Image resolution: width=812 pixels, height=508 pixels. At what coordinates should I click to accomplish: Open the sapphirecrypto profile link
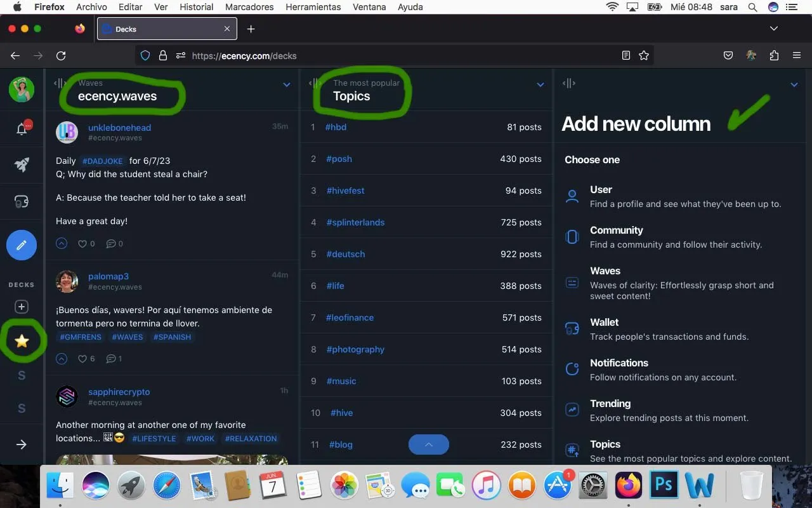point(119,392)
